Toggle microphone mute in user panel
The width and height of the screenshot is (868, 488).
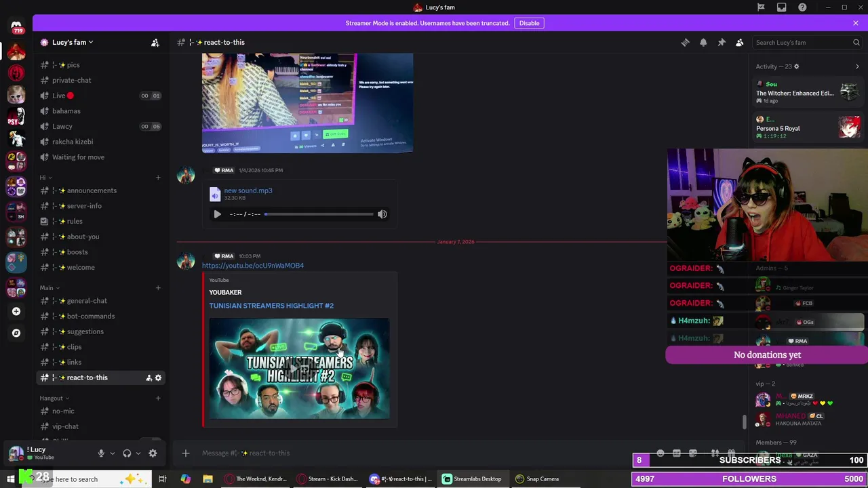[101, 453]
